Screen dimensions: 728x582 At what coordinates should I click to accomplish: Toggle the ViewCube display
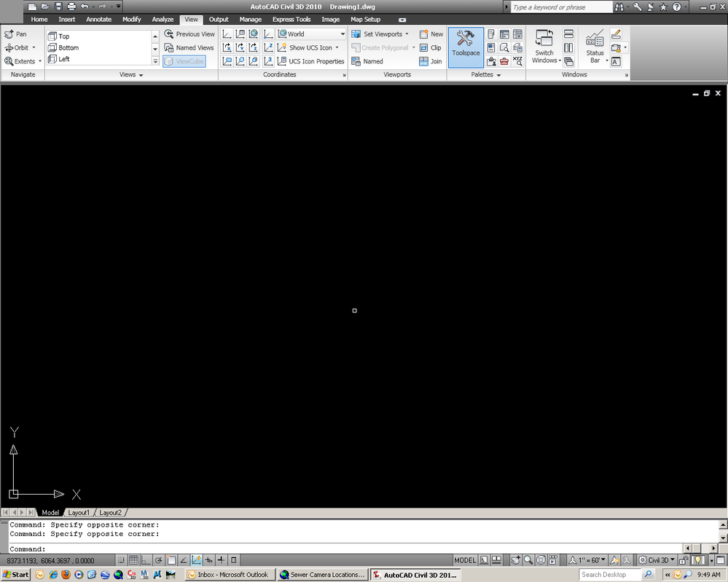coord(184,60)
